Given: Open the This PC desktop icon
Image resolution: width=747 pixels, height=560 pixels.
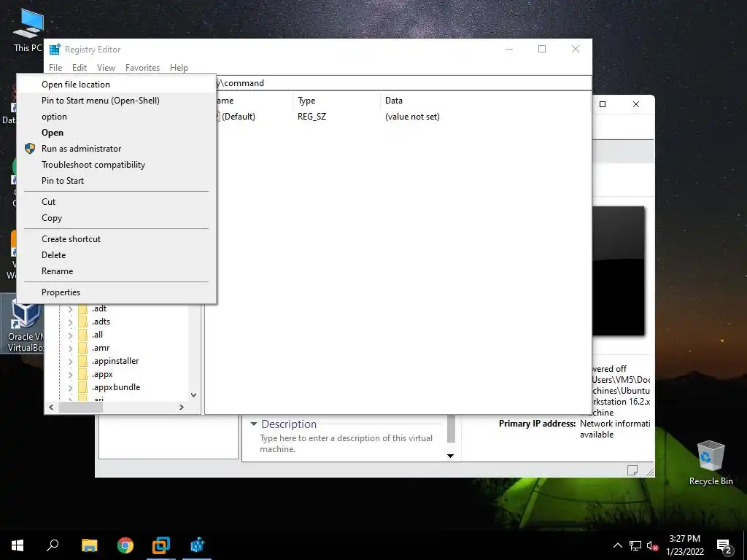Looking at the screenshot, I should tap(28, 29).
